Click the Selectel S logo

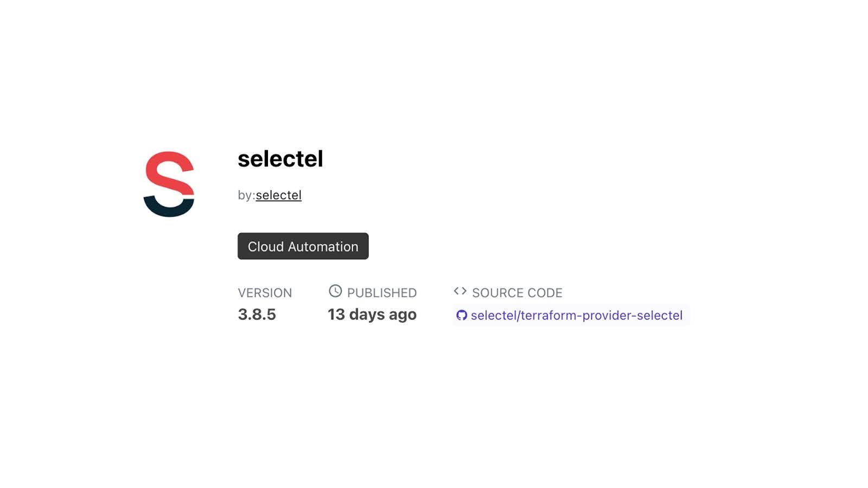[169, 184]
